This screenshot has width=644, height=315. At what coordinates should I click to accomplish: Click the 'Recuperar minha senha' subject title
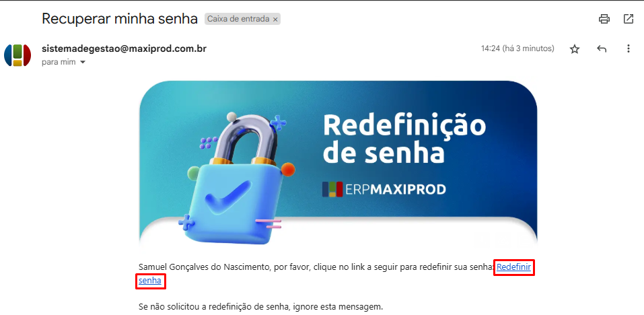click(x=120, y=19)
